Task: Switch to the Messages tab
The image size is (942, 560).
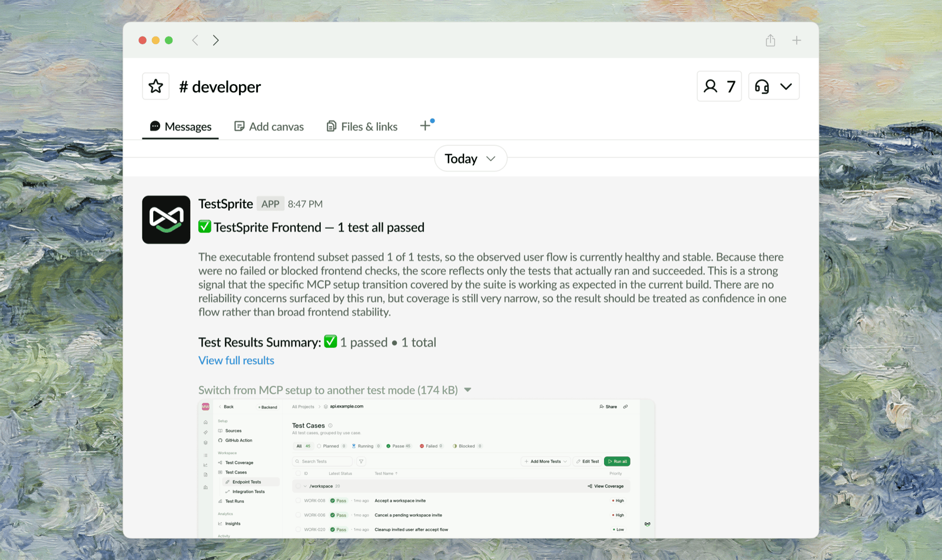Action: (x=180, y=126)
